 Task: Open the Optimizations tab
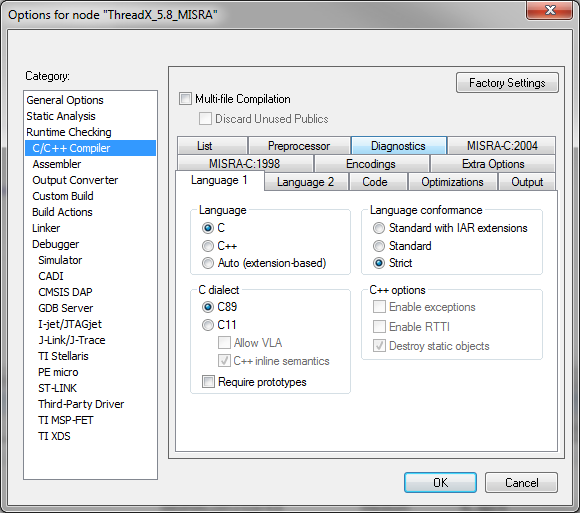[452, 182]
